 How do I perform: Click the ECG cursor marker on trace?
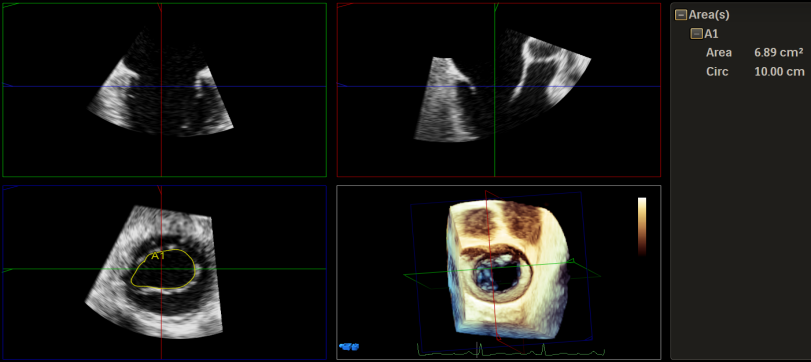point(477,350)
